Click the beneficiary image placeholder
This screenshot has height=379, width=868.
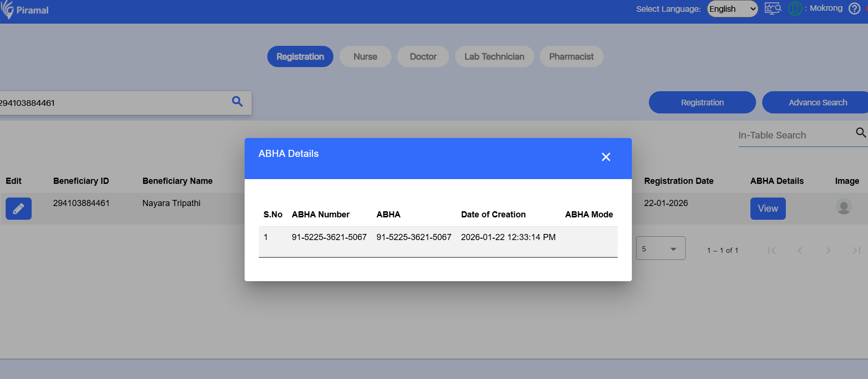(x=843, y=207)
